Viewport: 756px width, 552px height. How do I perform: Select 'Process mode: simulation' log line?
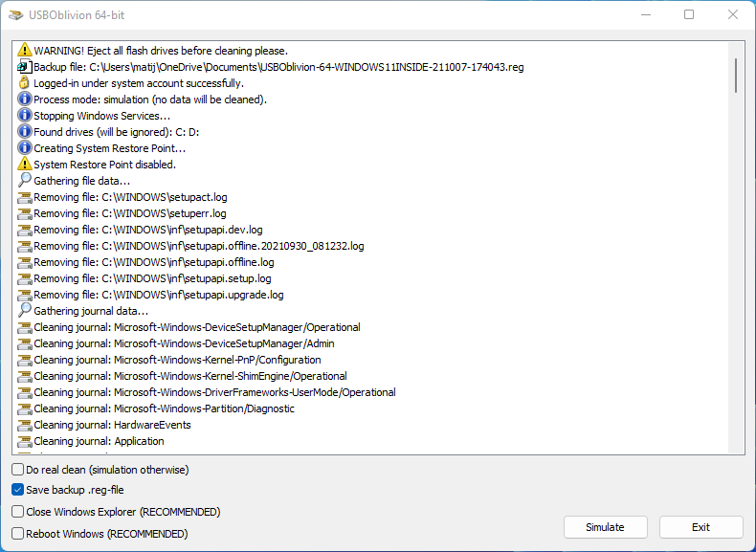(x=150, y=99)
